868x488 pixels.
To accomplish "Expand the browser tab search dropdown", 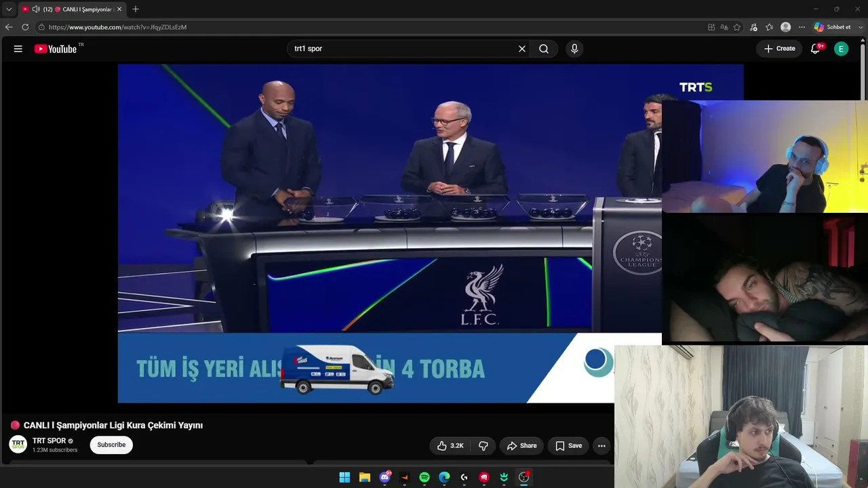I will [x=9, y=9].
